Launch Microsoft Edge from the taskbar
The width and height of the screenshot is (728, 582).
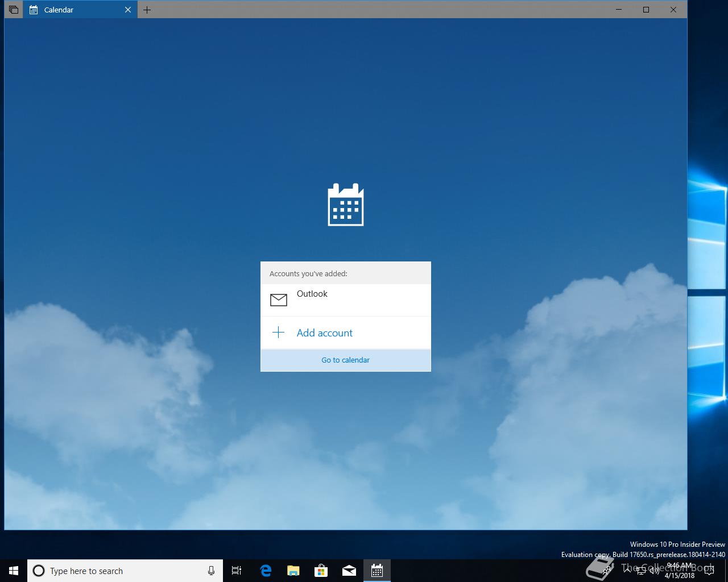click(266, 571)
